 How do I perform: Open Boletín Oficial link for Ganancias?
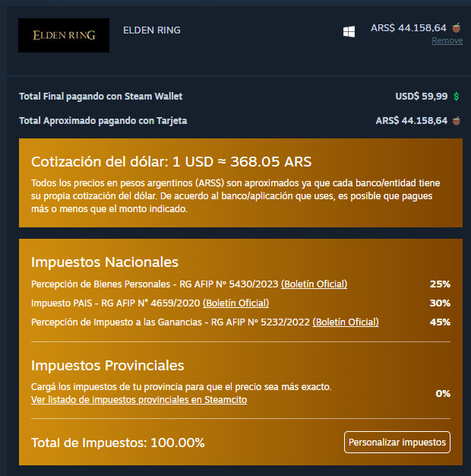pos(346,322)
